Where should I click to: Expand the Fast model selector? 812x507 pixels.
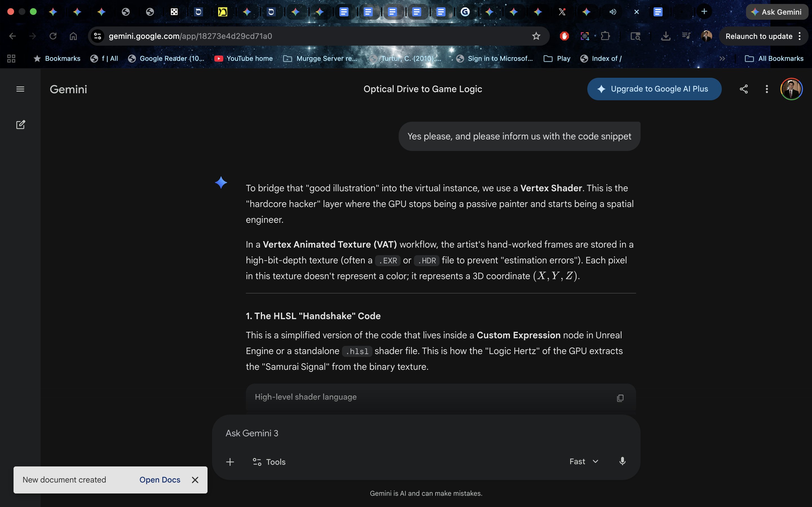tap(584, 461)
